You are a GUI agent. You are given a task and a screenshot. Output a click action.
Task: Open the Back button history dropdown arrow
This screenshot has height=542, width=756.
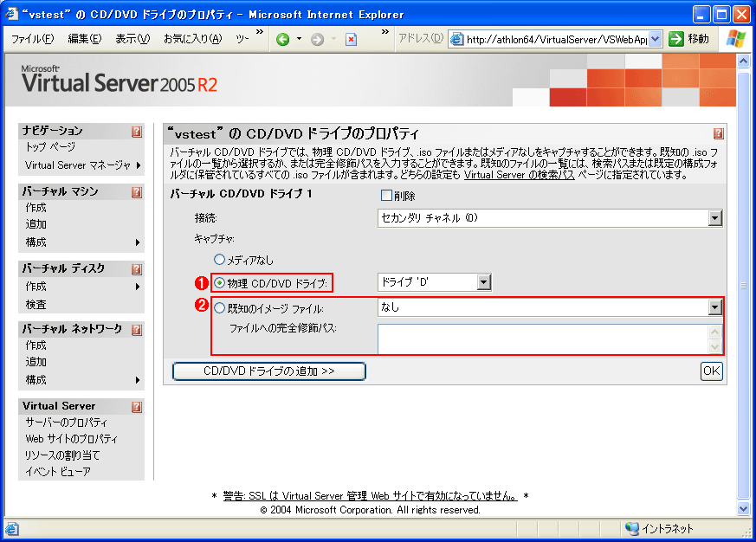[x=299, y=39]
